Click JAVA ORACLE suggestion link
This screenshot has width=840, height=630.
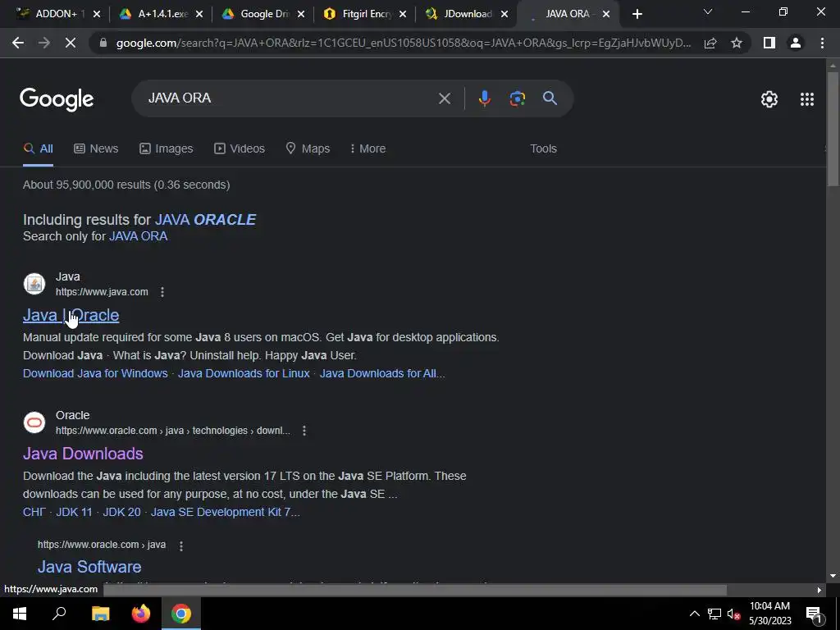click(x=206, y=220)
